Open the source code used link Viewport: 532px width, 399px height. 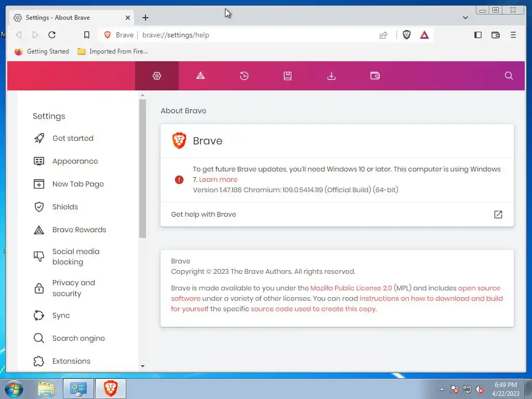pos(313,309)
